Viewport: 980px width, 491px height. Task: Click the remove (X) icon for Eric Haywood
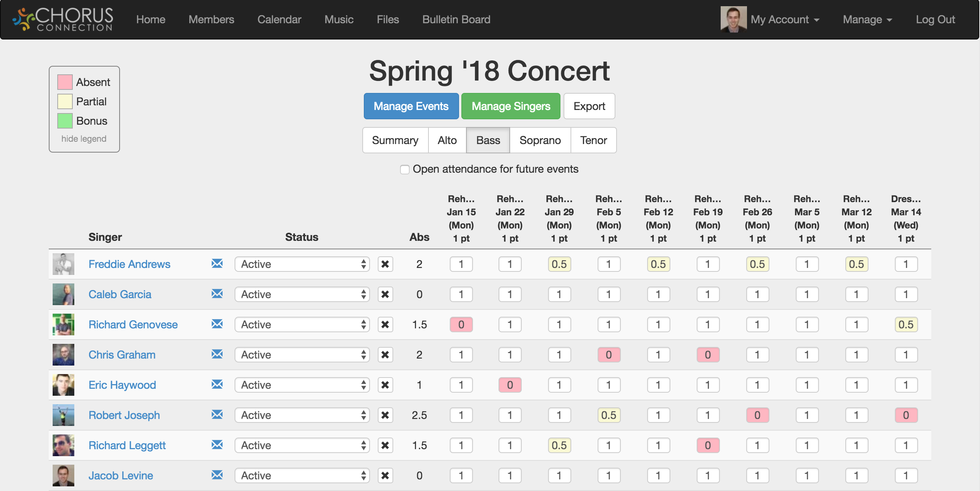[385, 385]
